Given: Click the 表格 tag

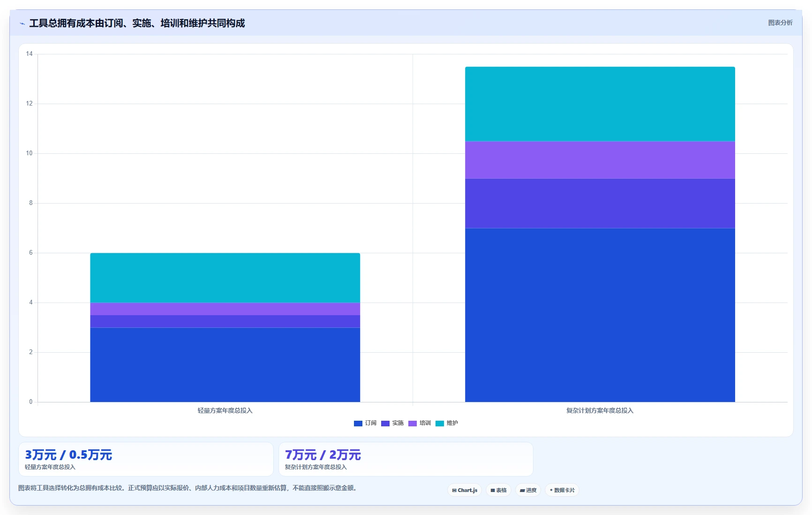Looking at the screenshot, I should click(498, 490).
